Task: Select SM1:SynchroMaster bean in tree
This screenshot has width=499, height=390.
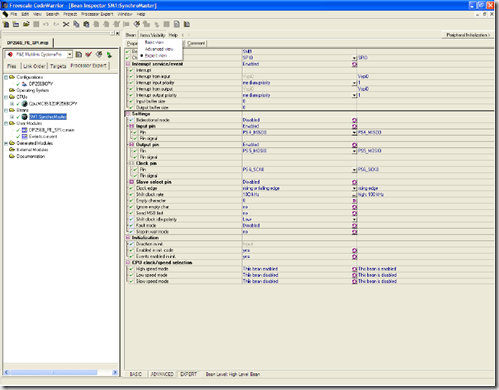Action: point(48,117)
